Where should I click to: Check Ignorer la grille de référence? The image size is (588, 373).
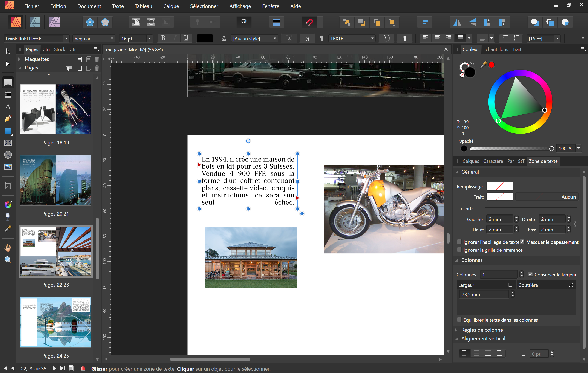click(459, 250)
